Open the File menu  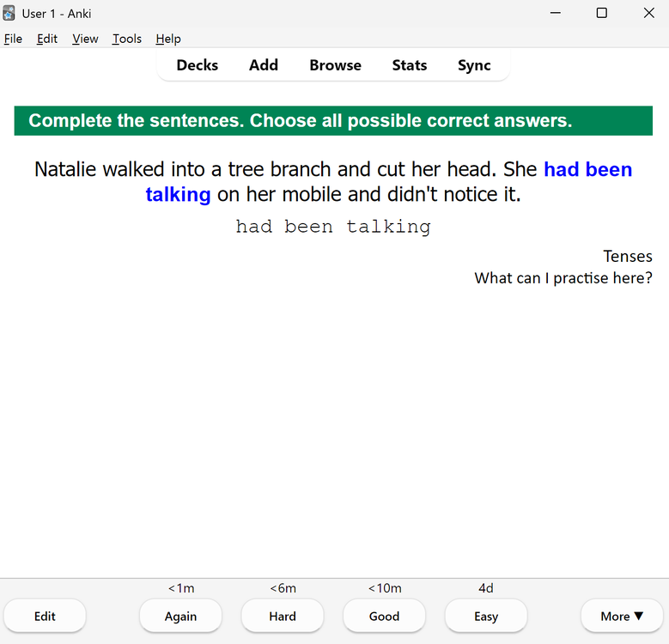click(13, 39)
